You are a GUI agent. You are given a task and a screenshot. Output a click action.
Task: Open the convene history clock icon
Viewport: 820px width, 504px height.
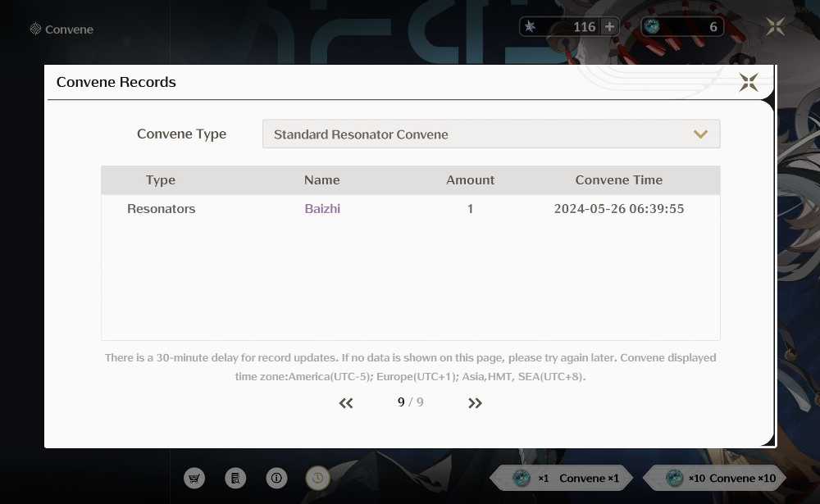point(317,478)
